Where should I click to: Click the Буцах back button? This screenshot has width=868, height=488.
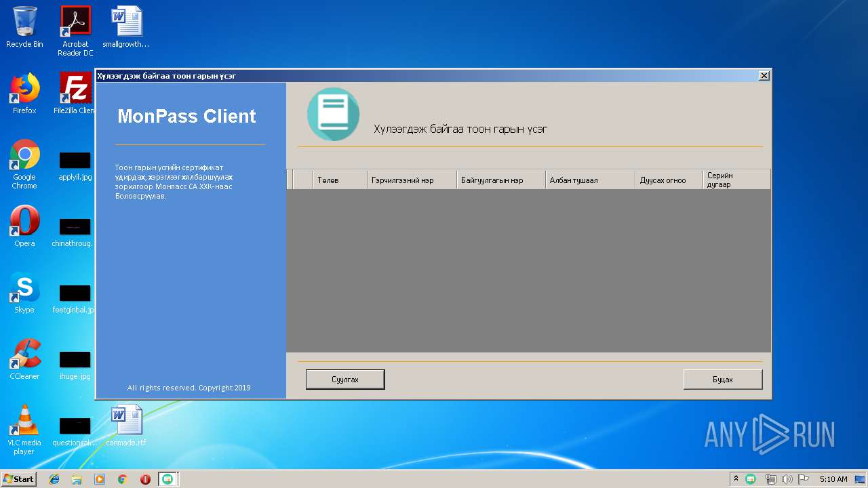(x=723, y=380)
